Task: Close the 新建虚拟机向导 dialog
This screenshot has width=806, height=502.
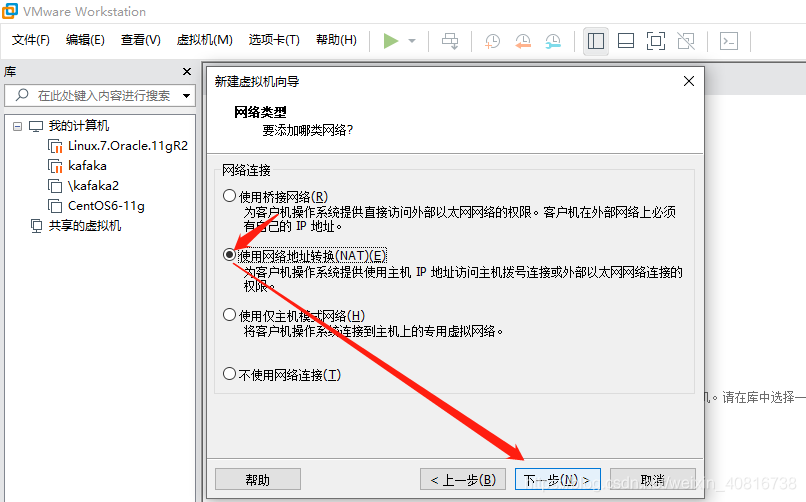Action: [689, 81]
